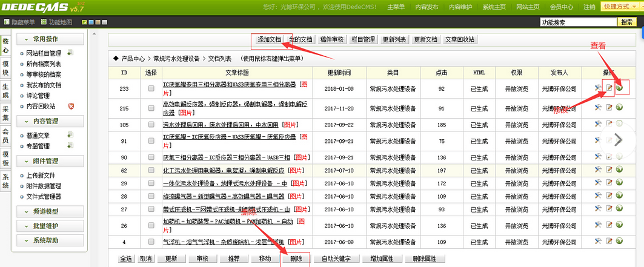Click edit pencil icon in row ID 28

609,195
